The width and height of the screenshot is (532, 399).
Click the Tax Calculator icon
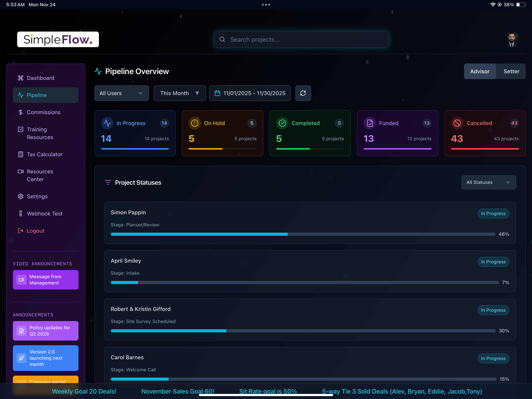(x=21, y=154)
